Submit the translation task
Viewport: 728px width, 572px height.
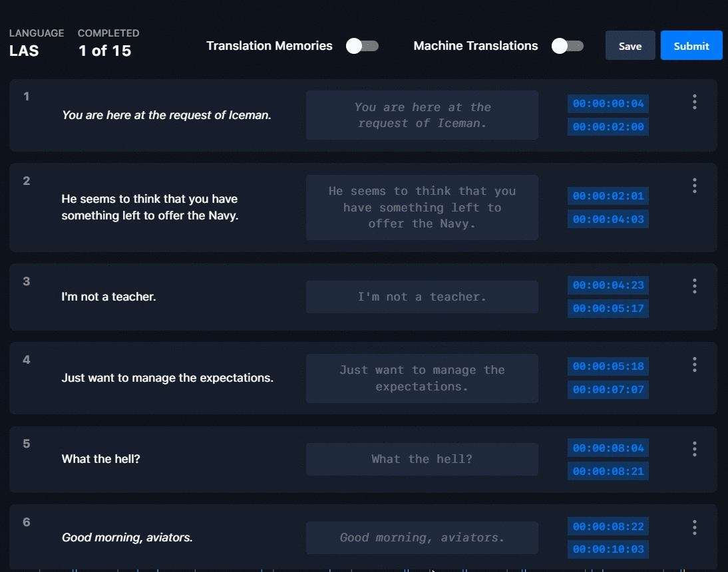point(691,45)
